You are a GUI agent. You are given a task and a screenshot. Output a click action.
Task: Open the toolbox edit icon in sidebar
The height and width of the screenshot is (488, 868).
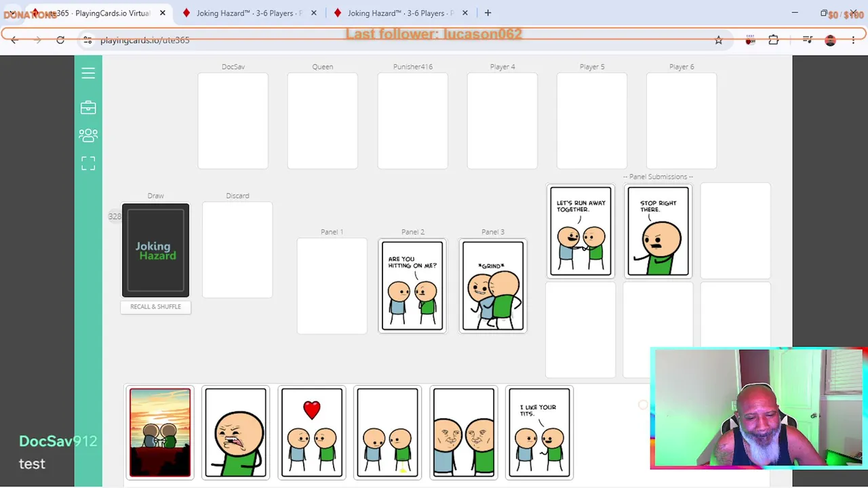point(88,108)
